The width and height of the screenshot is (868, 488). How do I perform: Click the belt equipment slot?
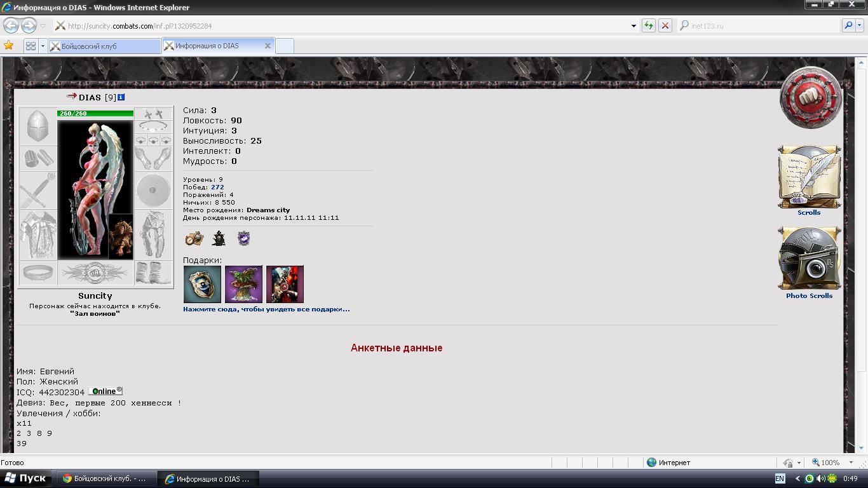click(38, 273)
